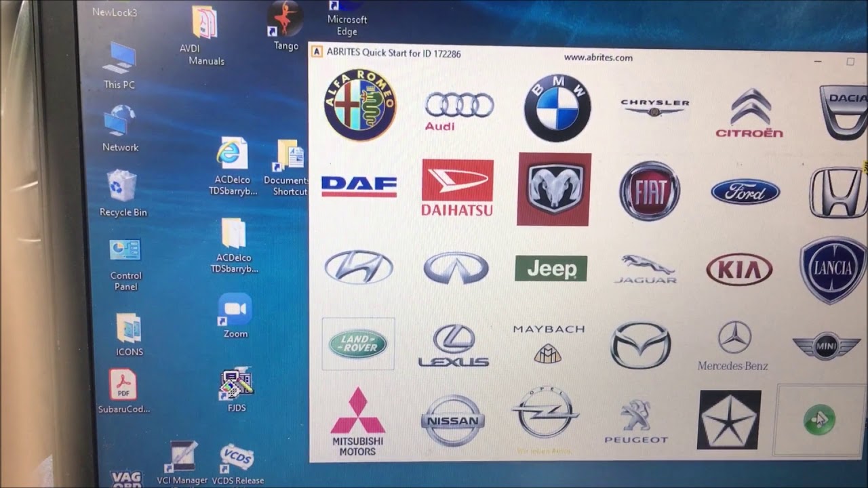The height and width of the screenshot is (488, 868).
Task: Open the BMW brand module
Action: 557,108
